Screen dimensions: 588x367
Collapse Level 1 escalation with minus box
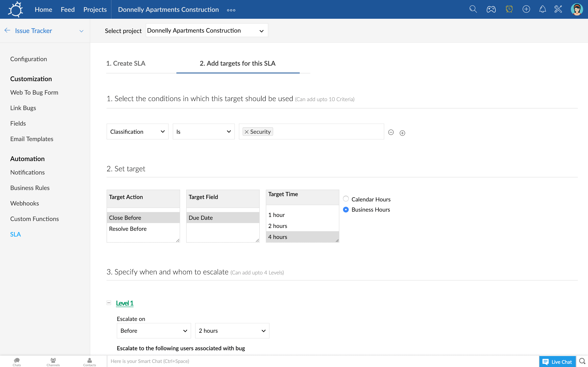pyautogui.click(x=109, y=303)
